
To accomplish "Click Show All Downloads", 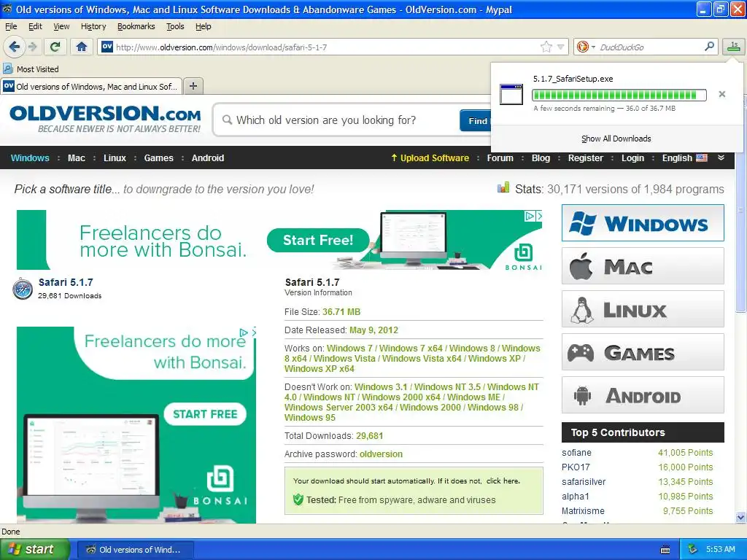I will point(616,139).
